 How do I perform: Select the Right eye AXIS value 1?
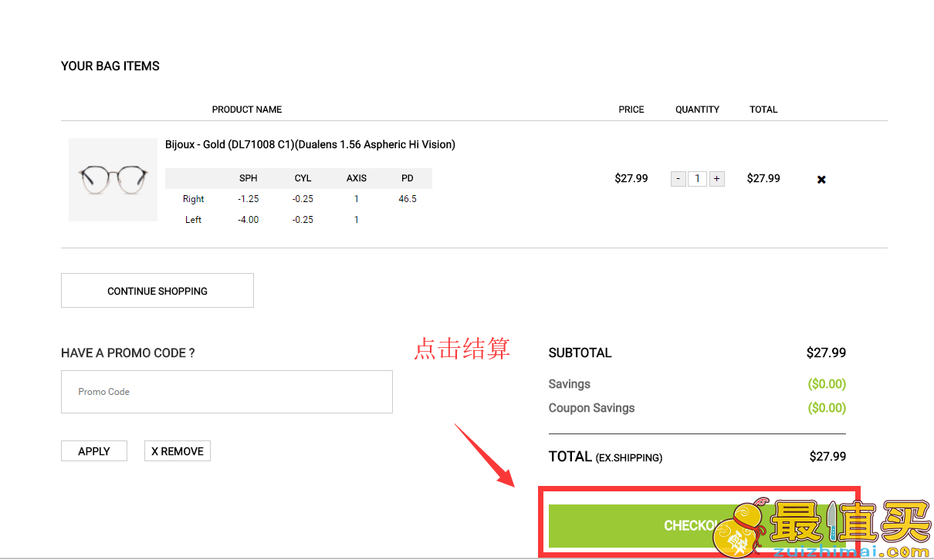coord(357,199)
